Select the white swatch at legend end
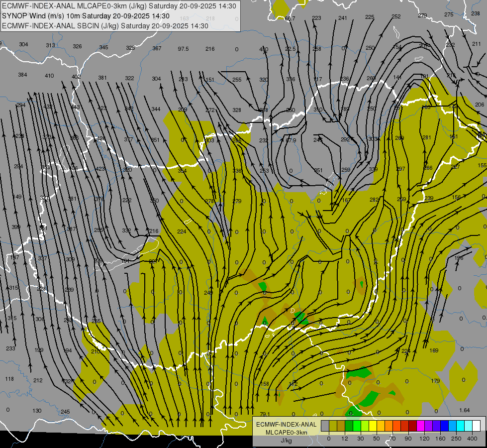Viewport: 487px width, 448px height. pyautogui.click(x=477, y=426)
